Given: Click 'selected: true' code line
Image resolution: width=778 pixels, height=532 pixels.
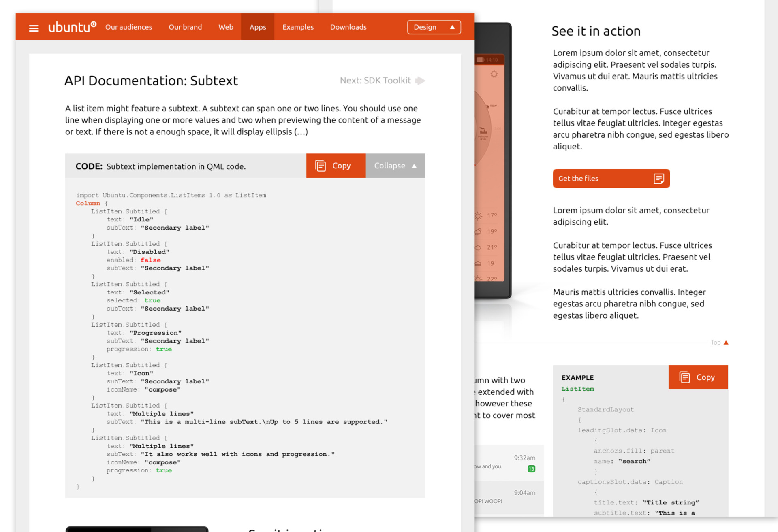Looking at the screenshot, I should click(x=134, y=300).
